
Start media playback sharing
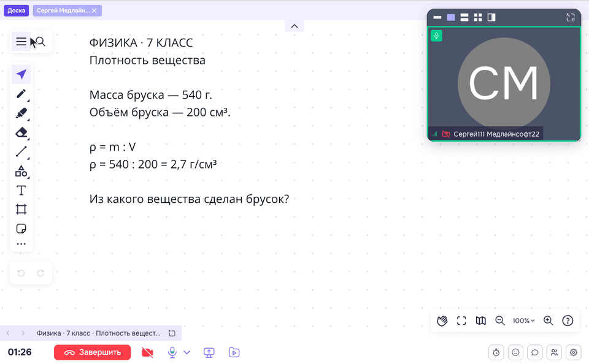coord(234,353)
